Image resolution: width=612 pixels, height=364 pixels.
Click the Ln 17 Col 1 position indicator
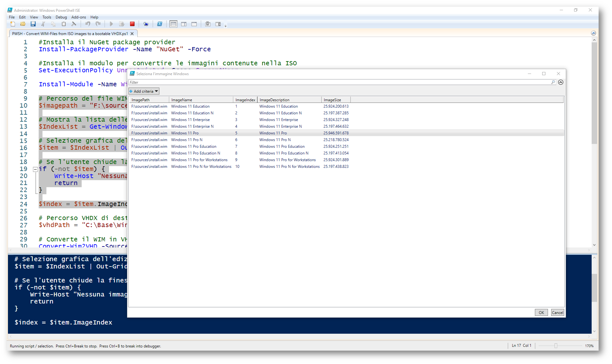point(521,346)
